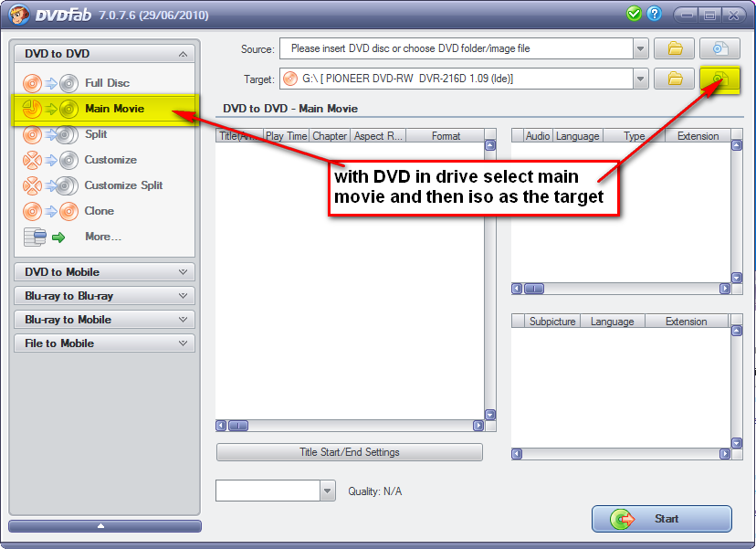Choose the Customize mode label
756x549 pixels.
pos(110,160)
